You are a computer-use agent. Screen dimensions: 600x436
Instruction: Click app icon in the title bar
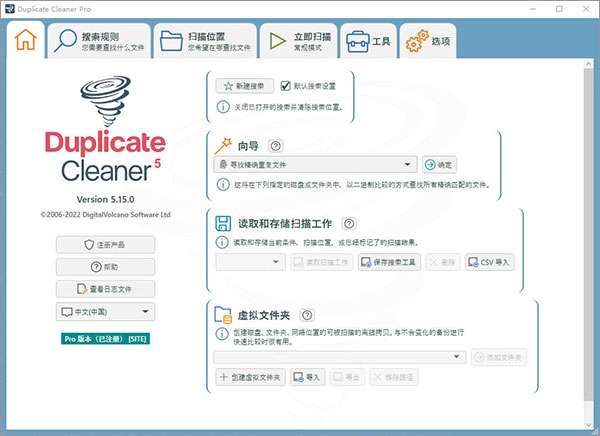10,9
